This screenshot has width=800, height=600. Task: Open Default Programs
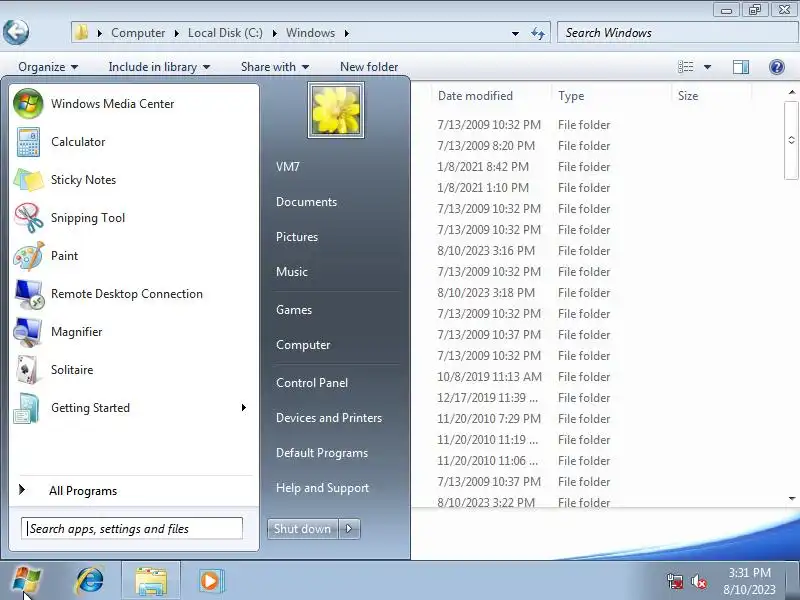321,453
